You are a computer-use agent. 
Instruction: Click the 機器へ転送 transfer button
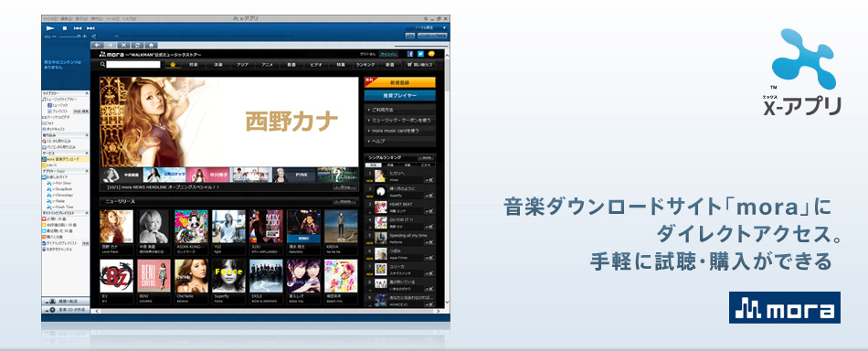[65, 301]
